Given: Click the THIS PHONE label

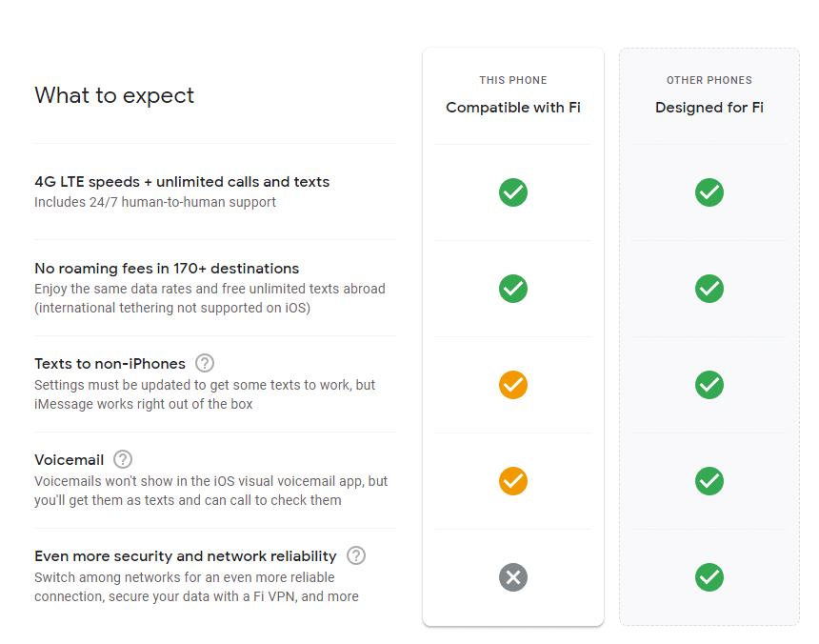Looking at the screenshot, I should (x=513, y=80).
